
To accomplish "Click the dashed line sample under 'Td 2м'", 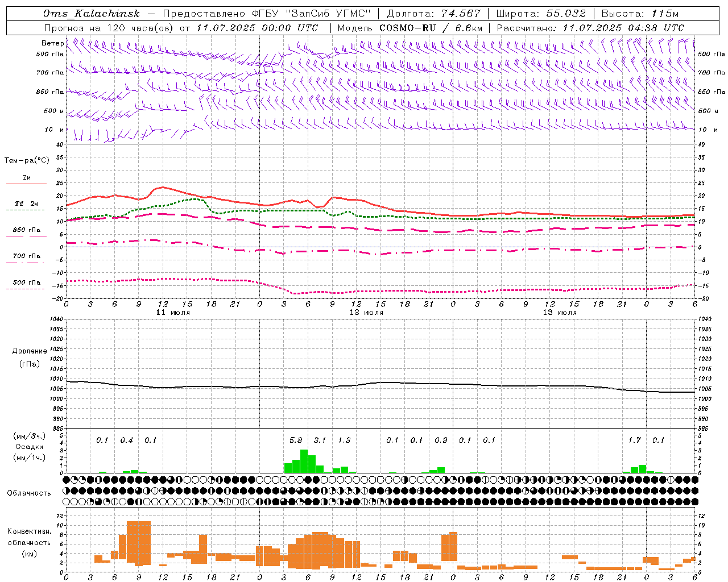I will pos(26,210).
